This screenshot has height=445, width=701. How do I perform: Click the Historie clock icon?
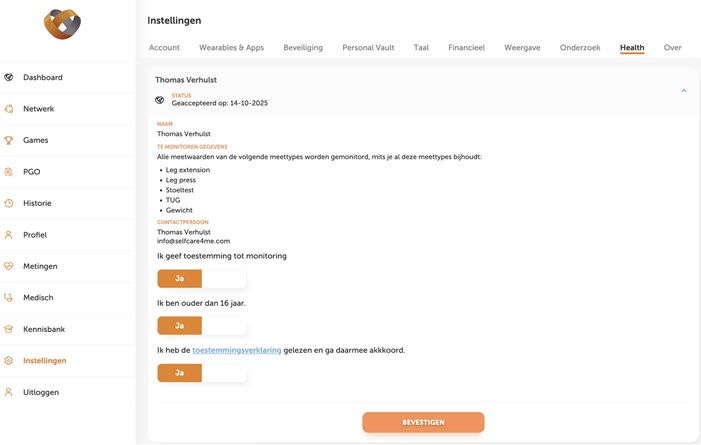pos(9,203)
